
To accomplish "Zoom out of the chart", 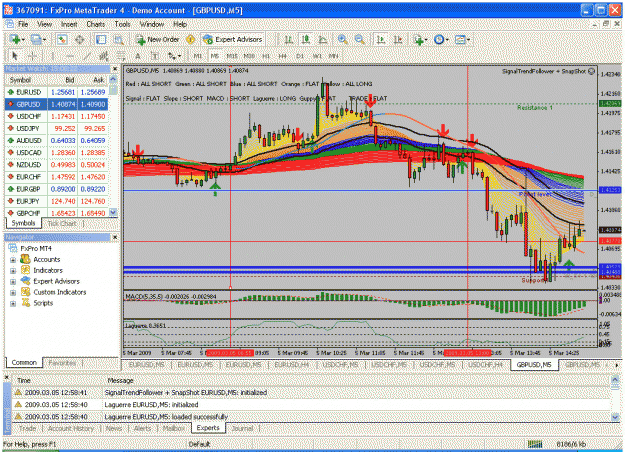I will (360, 39).
